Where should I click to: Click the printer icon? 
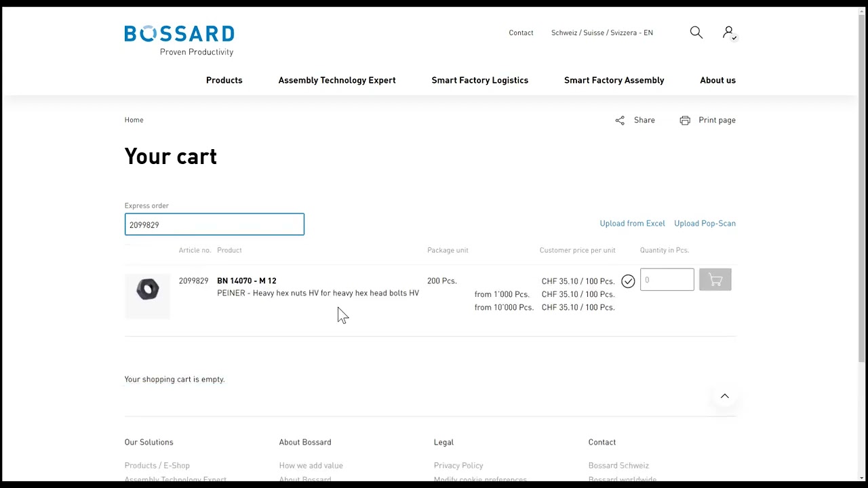(x=685, y=120)
